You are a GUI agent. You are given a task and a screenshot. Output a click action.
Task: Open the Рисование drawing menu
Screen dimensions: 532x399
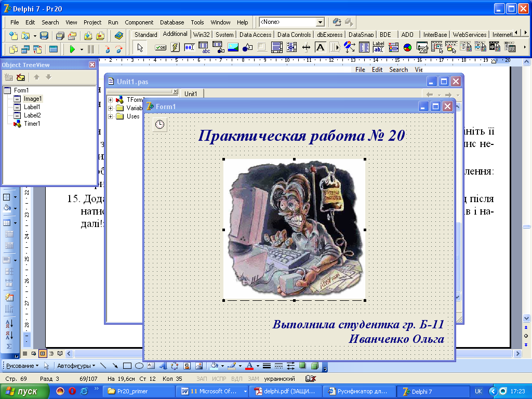click(x=22, y=366)
